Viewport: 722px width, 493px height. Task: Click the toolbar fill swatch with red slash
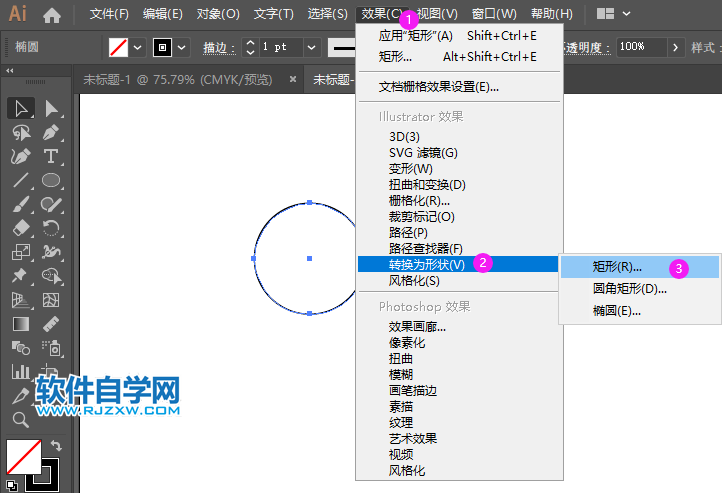pyautogui.click(x=23, y=456)
